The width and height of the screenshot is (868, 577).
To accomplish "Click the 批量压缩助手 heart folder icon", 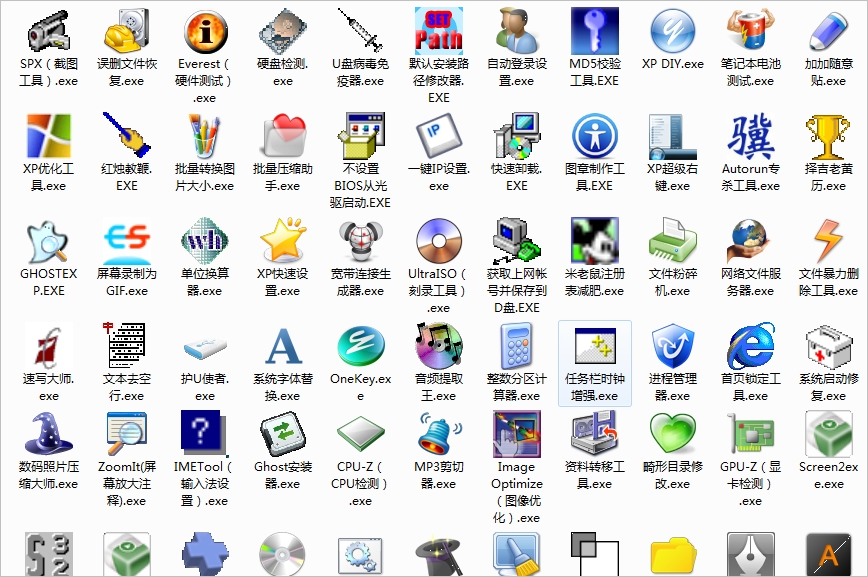I will click(x=283, y=136).
